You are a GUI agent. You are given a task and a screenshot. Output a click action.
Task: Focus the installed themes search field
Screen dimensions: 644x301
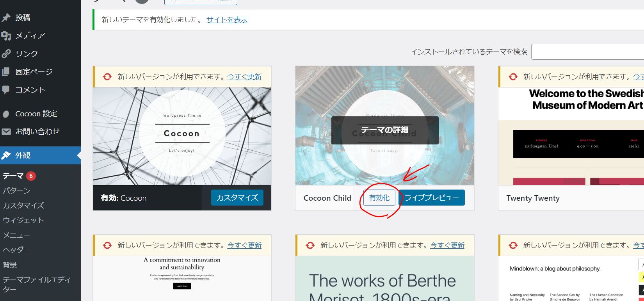click(587, 52)
